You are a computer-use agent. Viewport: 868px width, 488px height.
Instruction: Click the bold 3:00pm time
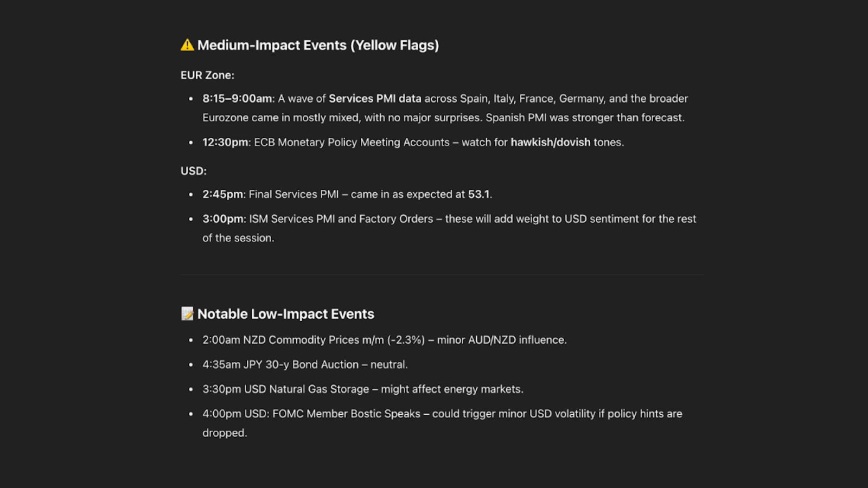[x=222, y=219]
